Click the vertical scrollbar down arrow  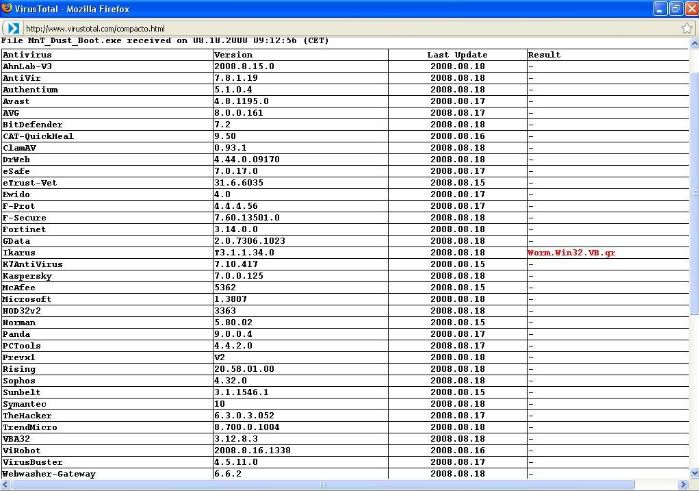coord(695,473)
